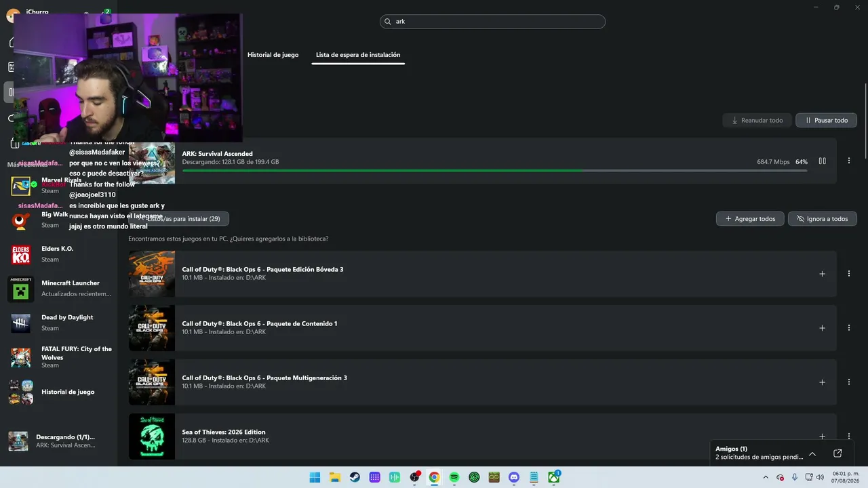Open Big Walk from the sidebar icon

[21, 220]
